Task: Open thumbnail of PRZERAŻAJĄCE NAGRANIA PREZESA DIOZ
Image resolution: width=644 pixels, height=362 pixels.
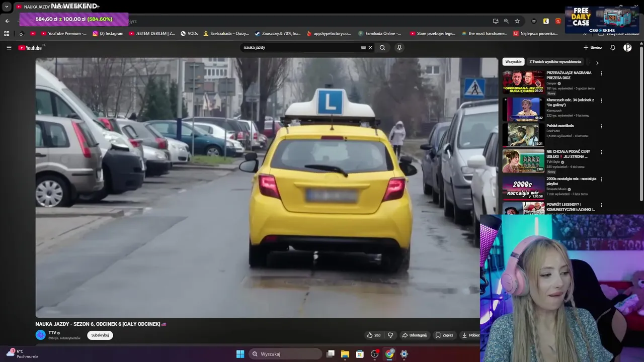Action: click(x=523, y=82)
